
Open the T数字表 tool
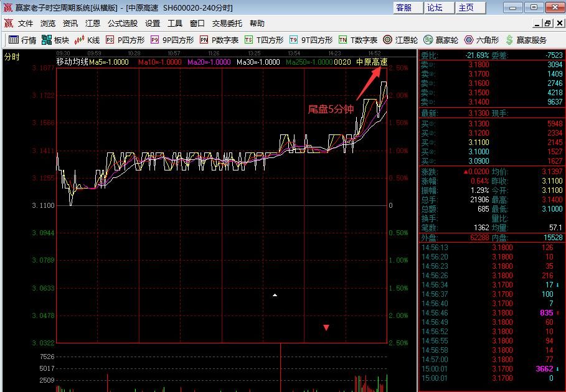point(358,40)
